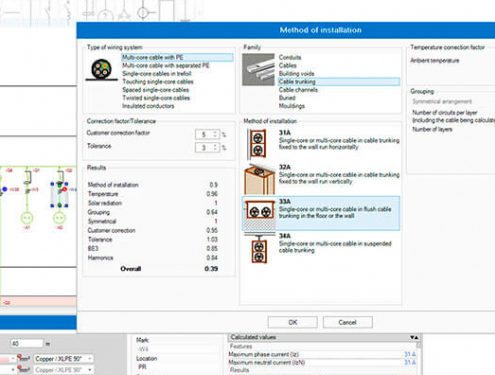Choose Single-core cables in trefoil
The height and width of the screenshot is (375, 495).
pyautogui.click(x=157, y=73)
